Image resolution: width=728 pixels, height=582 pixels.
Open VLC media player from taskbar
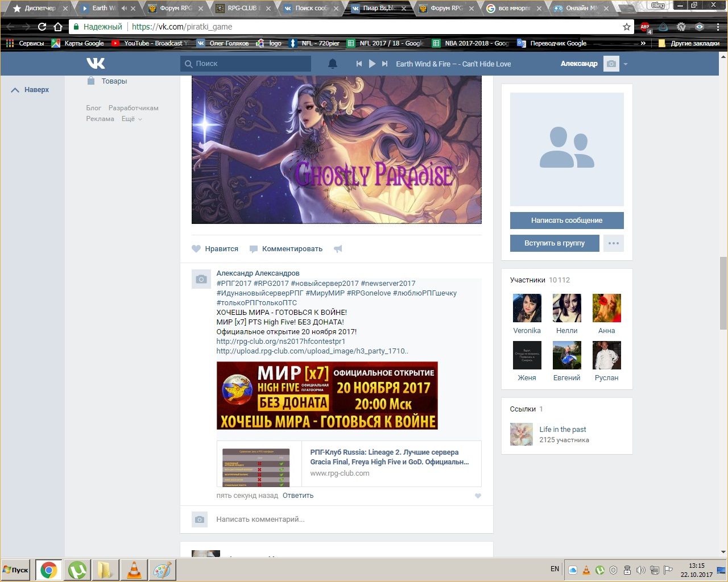(x=134, y=570)
